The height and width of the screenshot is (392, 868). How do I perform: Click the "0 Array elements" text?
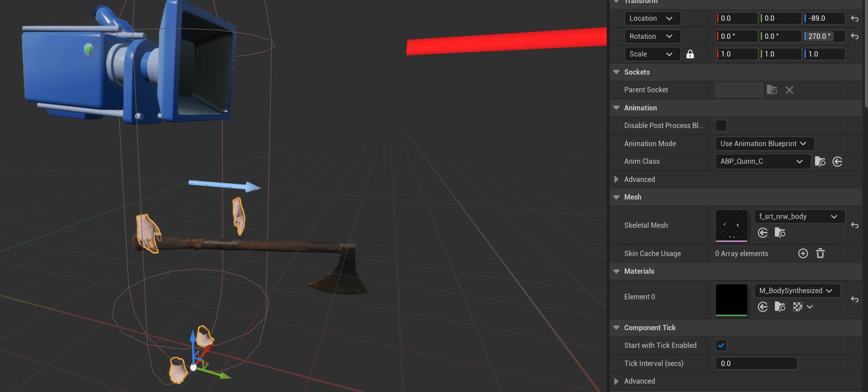coord(742,253)
